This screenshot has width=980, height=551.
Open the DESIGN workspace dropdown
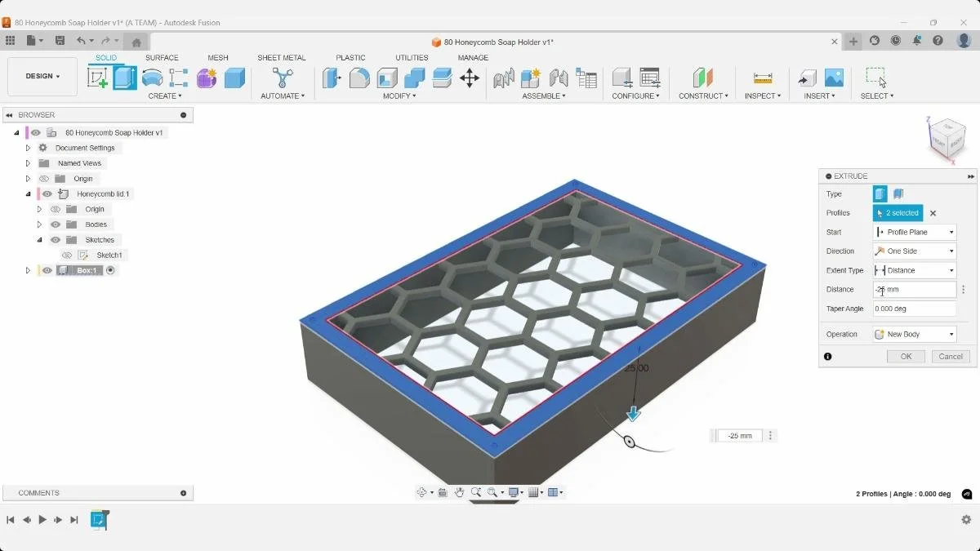(42, 76)
